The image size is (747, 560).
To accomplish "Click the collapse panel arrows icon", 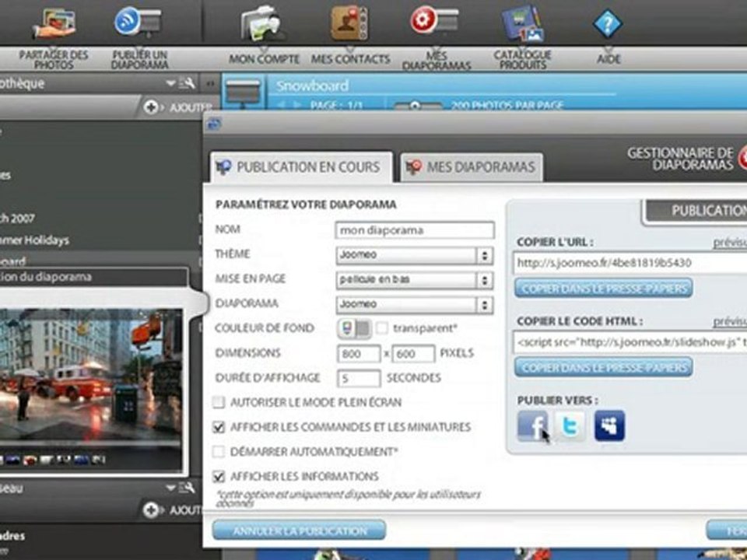I will click(x=210, y=84).
